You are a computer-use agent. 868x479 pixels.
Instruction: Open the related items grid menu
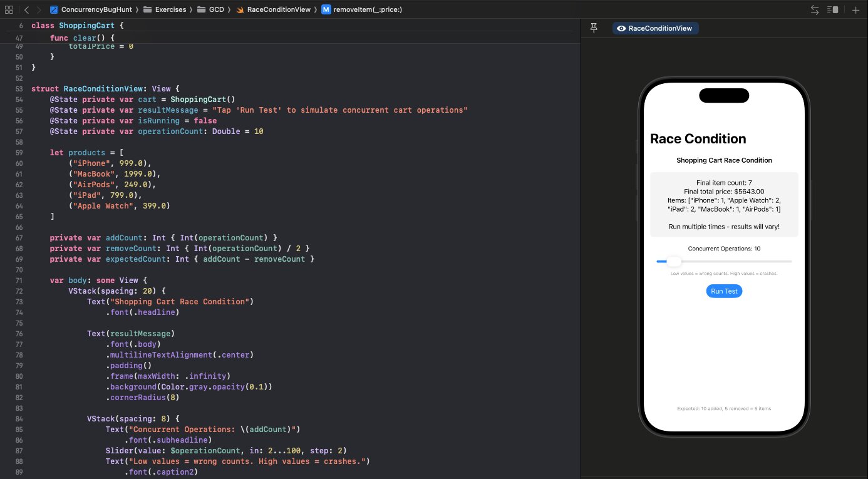point(9,10)
